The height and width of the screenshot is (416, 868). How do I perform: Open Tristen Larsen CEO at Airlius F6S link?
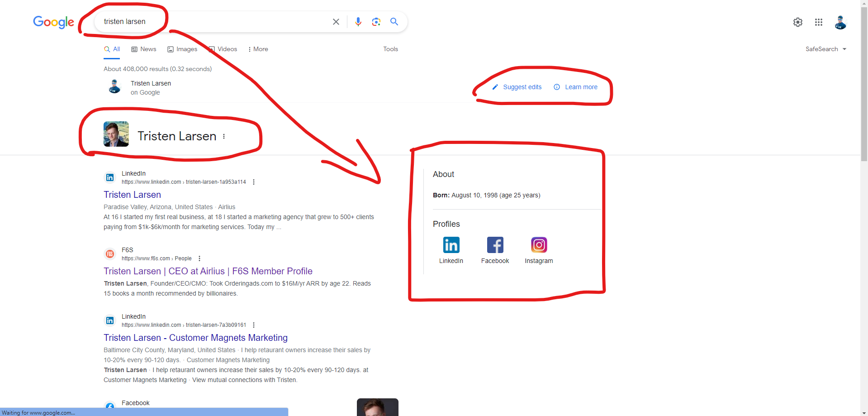tap(208, 271)
